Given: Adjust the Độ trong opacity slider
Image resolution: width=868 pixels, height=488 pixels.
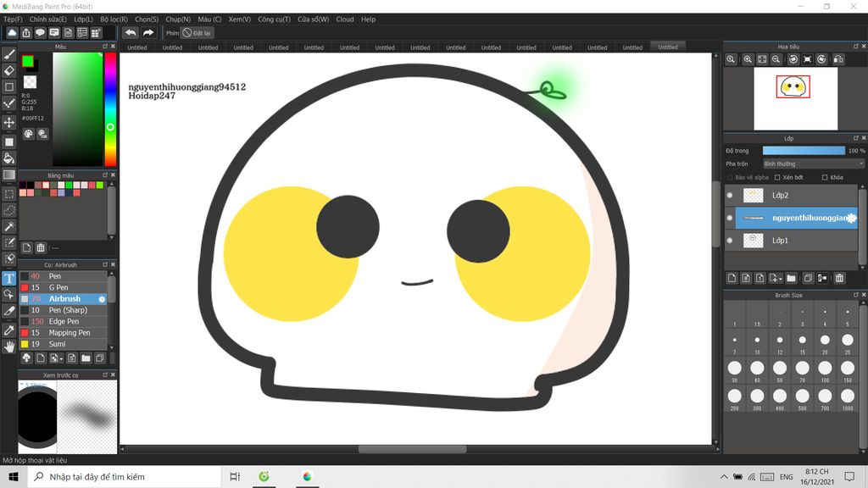Looking at the screenshot, I should (804, 151).
